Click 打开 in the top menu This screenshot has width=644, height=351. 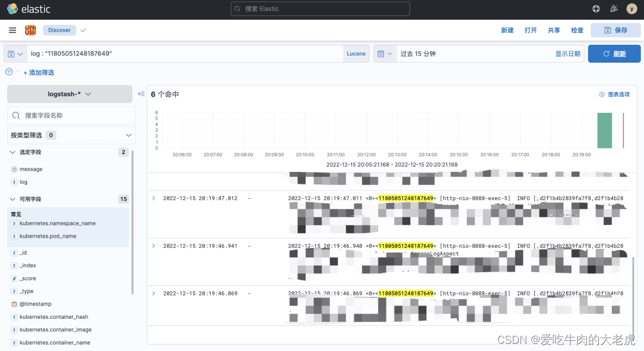(x=531, y=30)
